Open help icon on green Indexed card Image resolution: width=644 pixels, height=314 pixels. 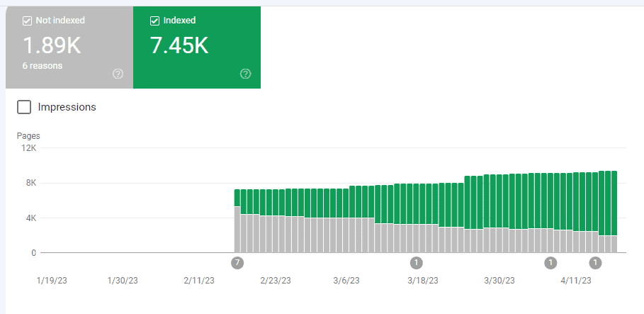(245, 74)
